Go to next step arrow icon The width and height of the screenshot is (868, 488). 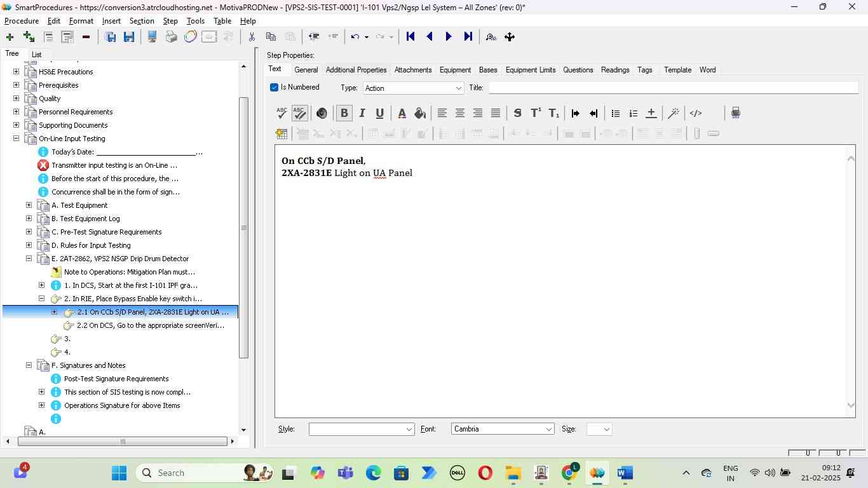click(449, 37)
